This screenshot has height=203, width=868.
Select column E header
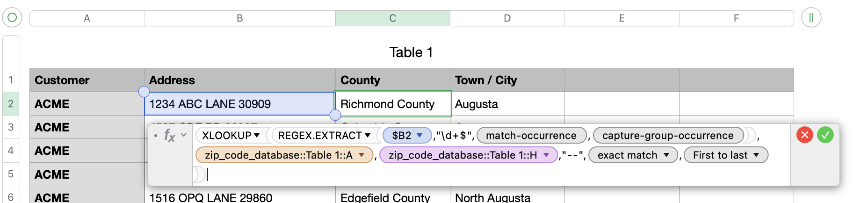(x=622, y=18)
